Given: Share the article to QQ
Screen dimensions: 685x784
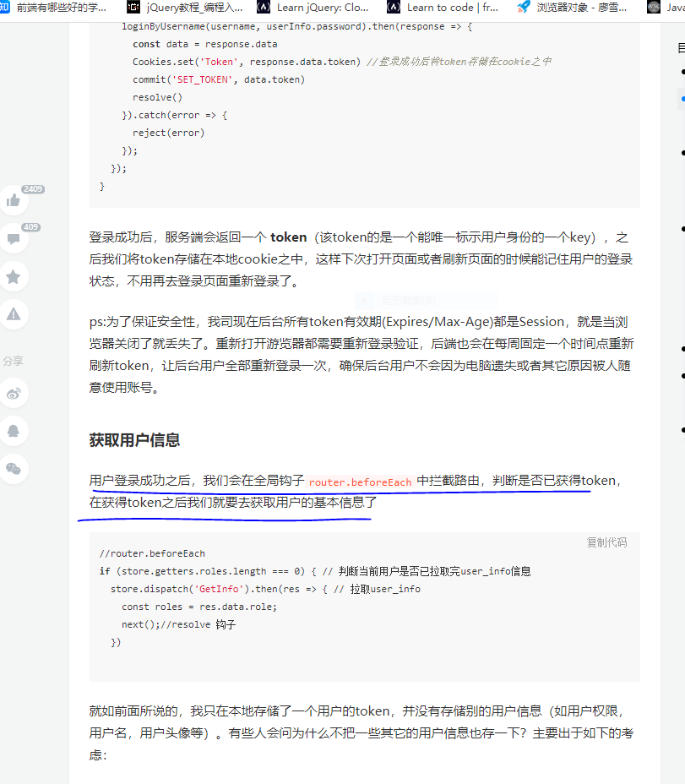Looking at the screenshot, I should pos(14,431).
